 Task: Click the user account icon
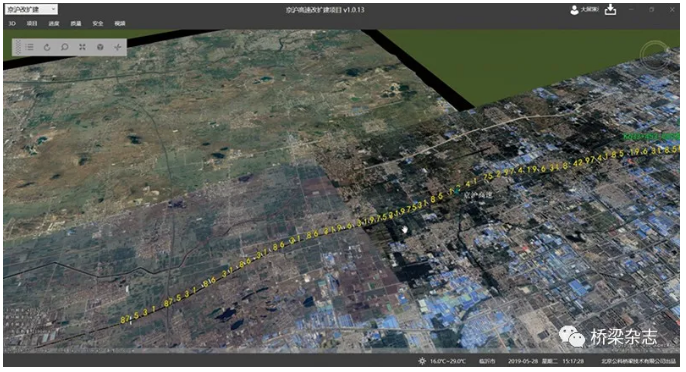coord(574,10)
